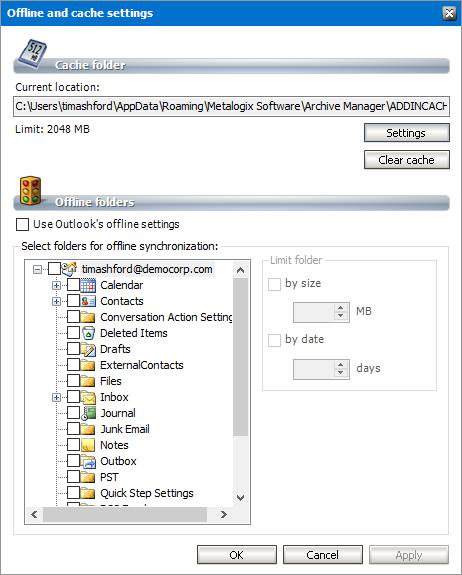Check the Journal folder checkbox
This screenshot has height=575, width=462.
73,413
